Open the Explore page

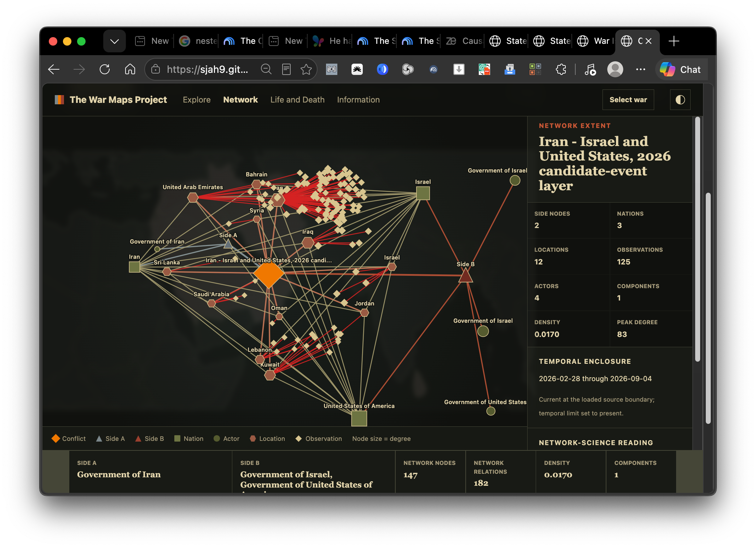pyautogui.click(x=197, y=100)
